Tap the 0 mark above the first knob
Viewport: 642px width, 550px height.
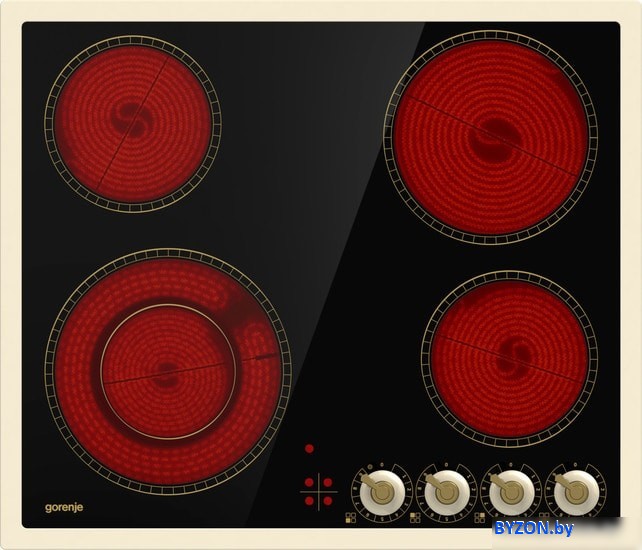point(382,465)
